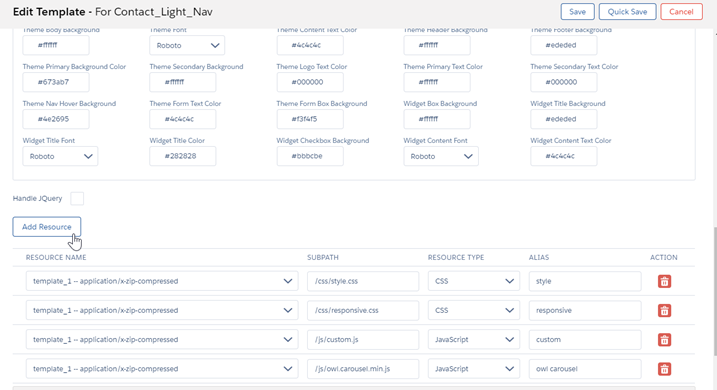Expand the Widget Title Font dropdown
This screenshot has width=717, height=390.
click(x=60, y=156)
